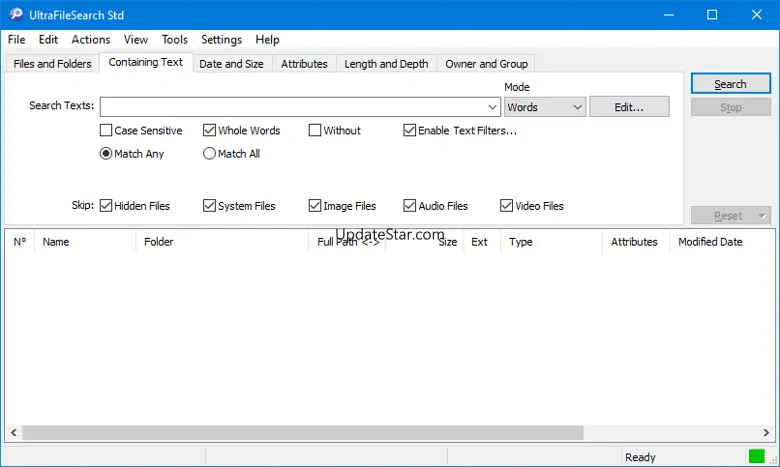Go to the Attributes tab

coord(304,64)
